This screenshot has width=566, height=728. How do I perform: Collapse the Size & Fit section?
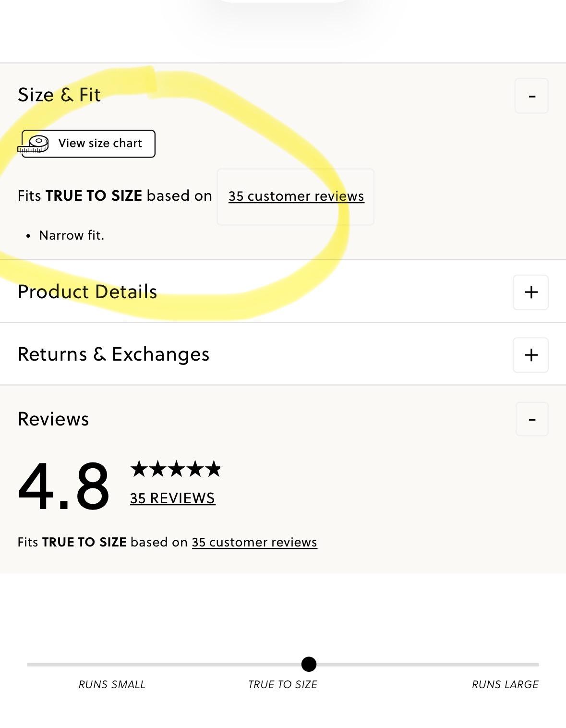click(x=531, y=96)
